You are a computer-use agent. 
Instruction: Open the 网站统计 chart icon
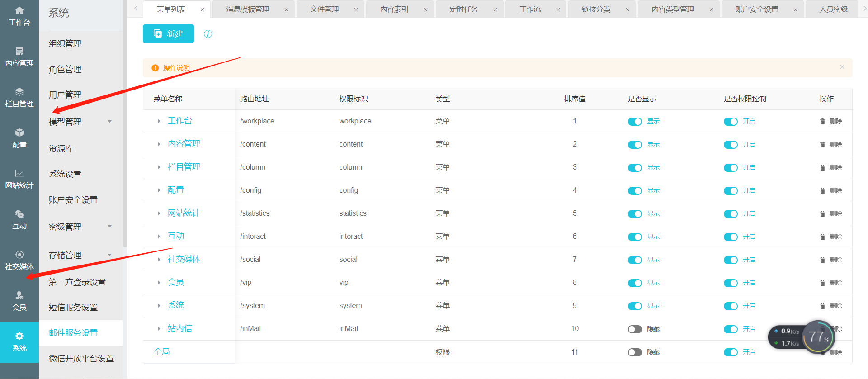[x=19, y=174]
